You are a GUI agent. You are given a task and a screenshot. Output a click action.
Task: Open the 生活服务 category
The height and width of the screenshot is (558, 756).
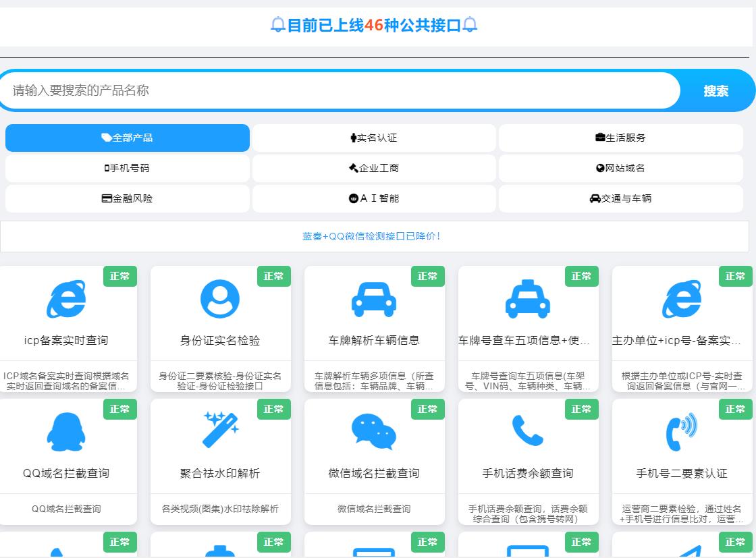(x=620, y=138)
